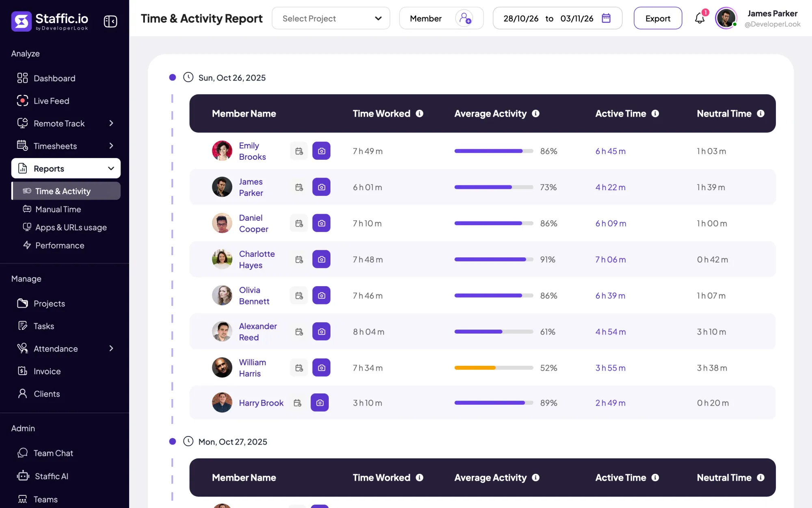This screenshot has height=508, width=812.
Task: Go to Invoice
Action: click(47, 371)
